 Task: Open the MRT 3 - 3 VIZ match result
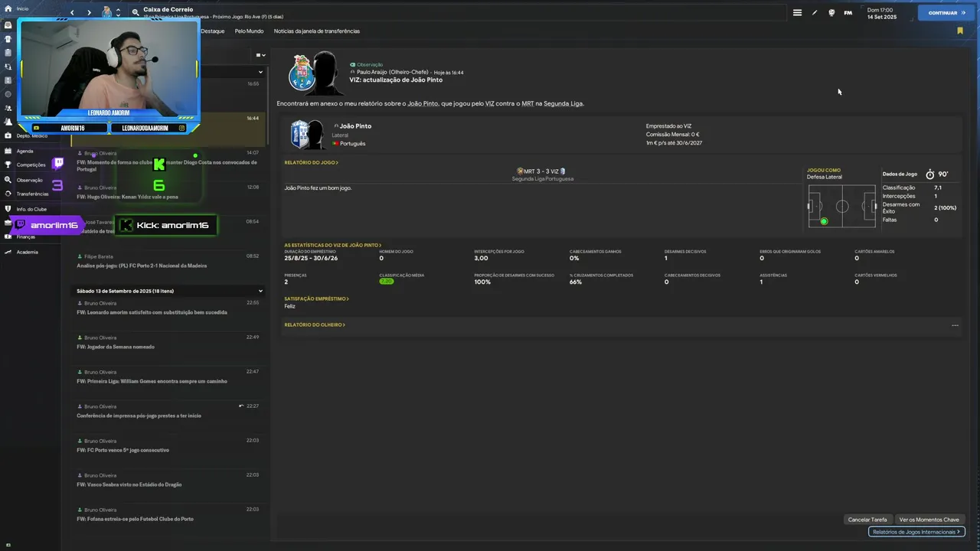click(x=541, y=171)
